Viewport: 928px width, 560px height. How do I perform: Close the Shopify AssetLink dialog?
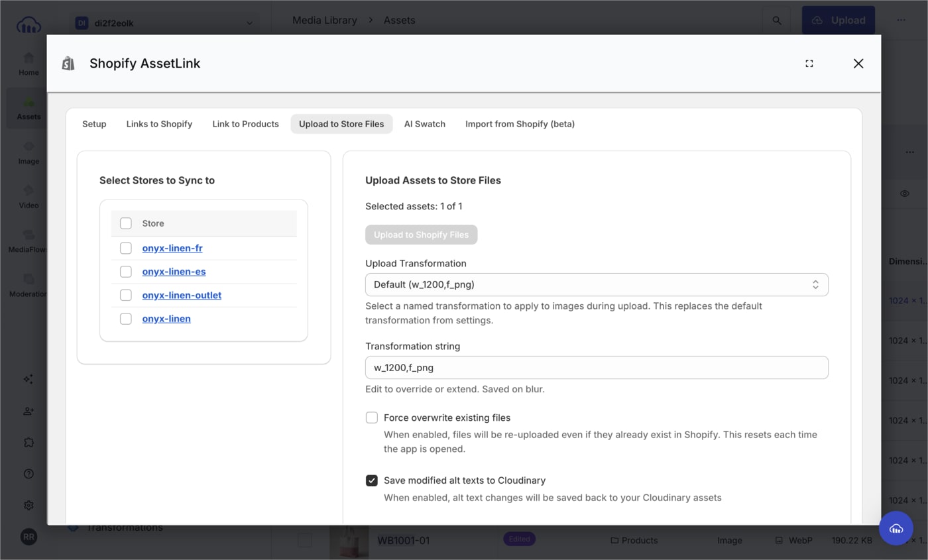(858, 64)
